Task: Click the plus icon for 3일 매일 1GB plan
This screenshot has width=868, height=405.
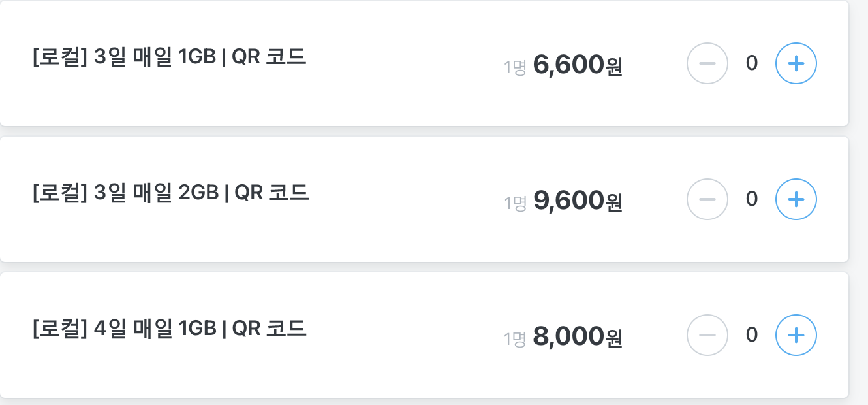Action: click(x=796, y=63)
